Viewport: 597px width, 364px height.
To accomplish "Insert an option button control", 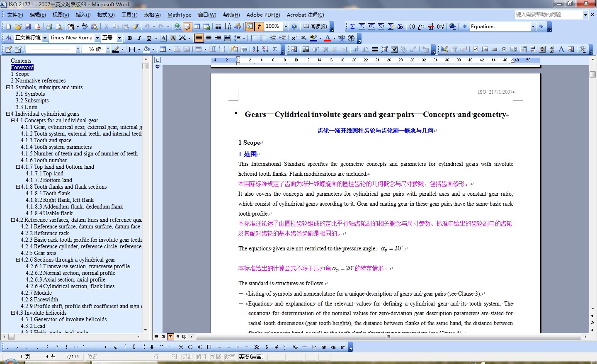I will click(504, 49).
